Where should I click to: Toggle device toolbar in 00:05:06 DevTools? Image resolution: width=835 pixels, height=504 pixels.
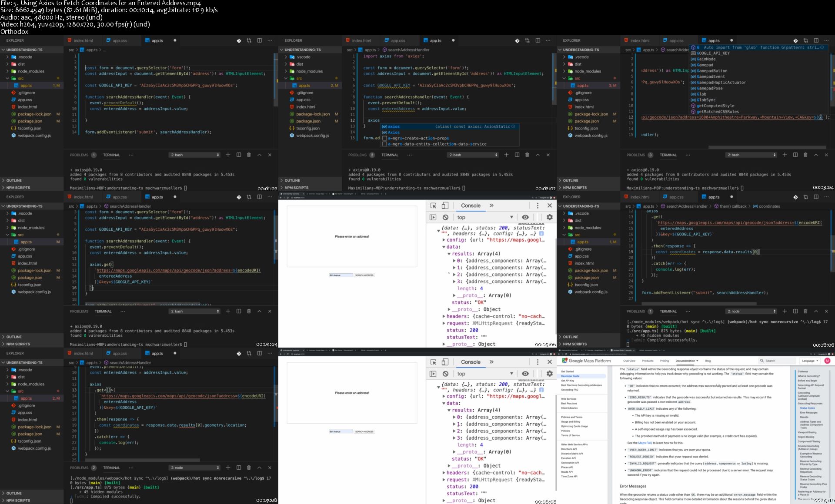[x=445, y=206]
